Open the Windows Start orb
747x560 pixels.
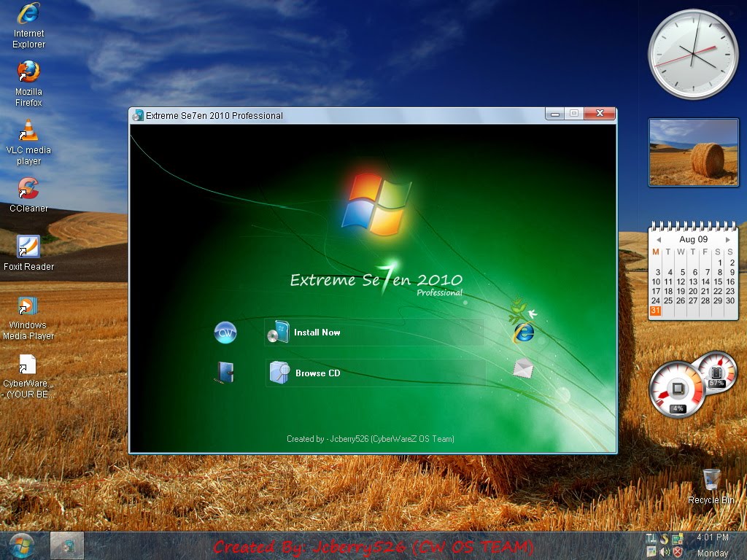(x=22, y=545)
